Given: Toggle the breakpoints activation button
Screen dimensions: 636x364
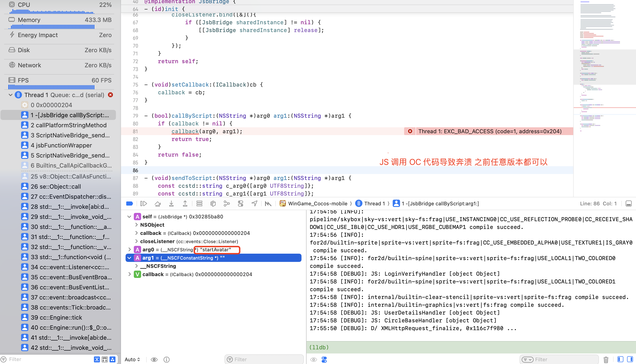Looking at the screenshot, I should (x=130, y=204).
